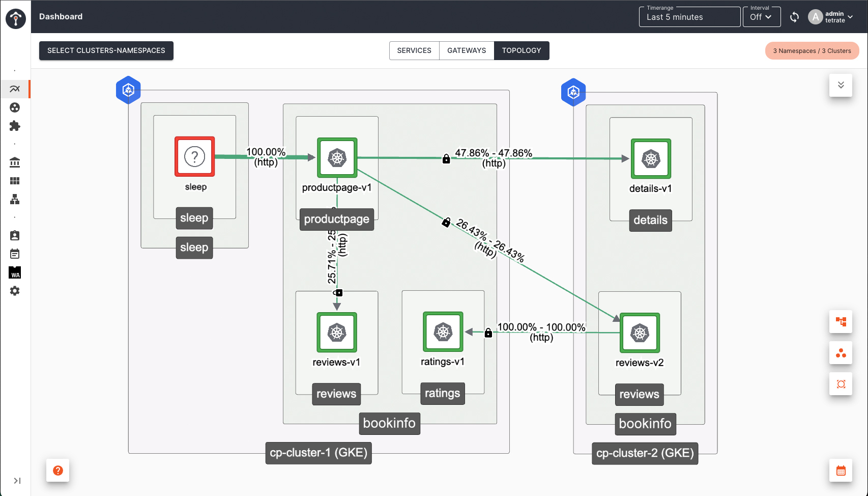This screenshot has width=868, height=496.
Task: Click the Tetrate logo in the sidebar
Action: coord(16,19)
